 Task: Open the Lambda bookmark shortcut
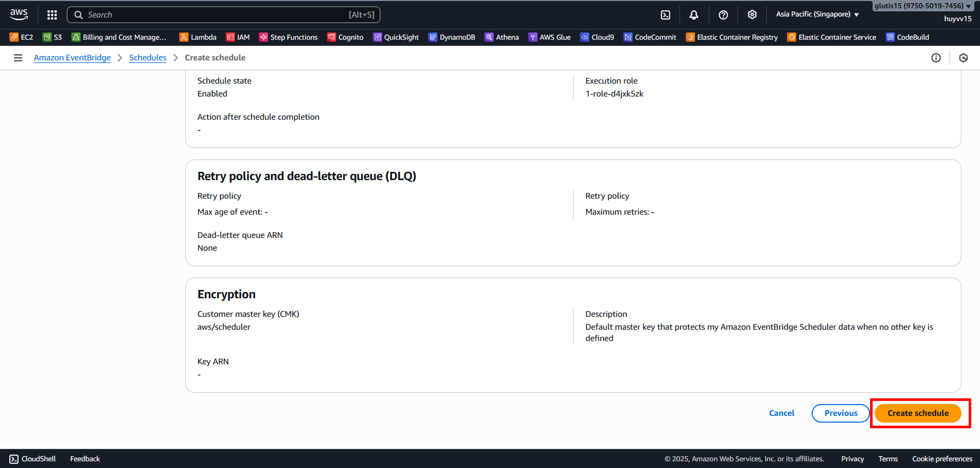click(198, 37)
